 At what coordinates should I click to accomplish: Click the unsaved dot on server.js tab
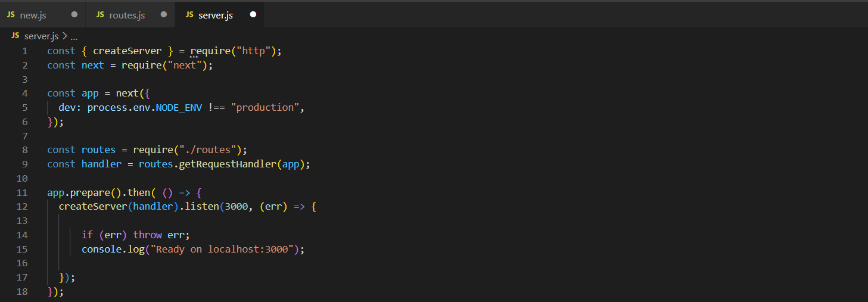pos(253,14)
